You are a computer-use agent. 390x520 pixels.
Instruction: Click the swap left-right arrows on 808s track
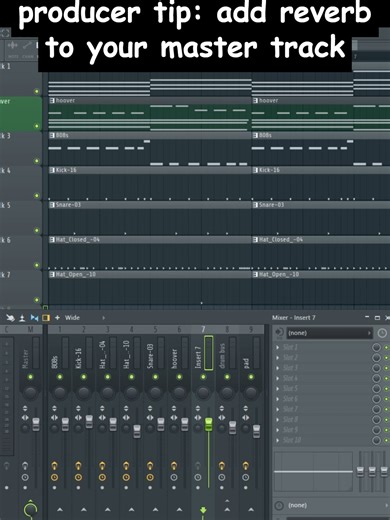click(x=54, y=417)
